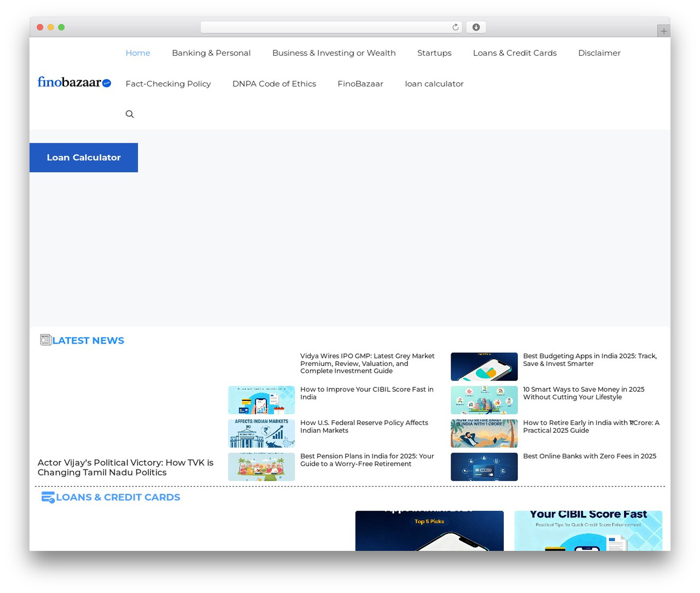This screenshot has height=593, width=700.
Task: Click the CIBIL Score article thumbnail in Latest News
Action: (x=261, y=400)
